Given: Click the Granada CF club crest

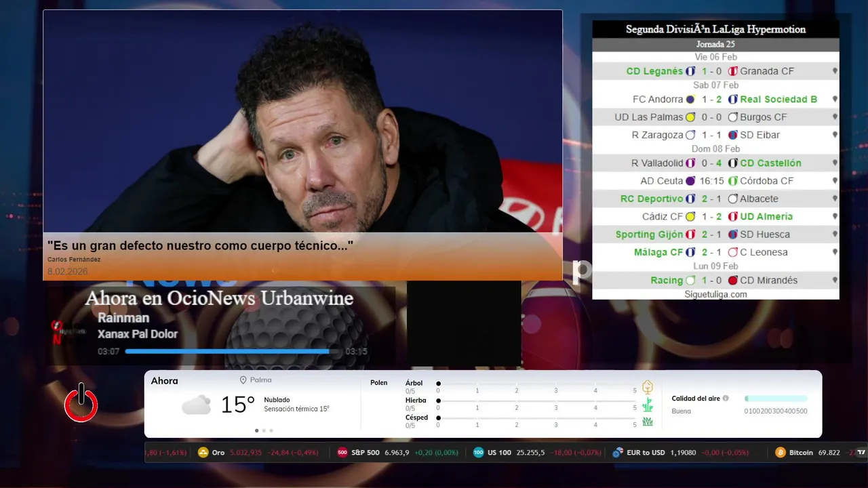Looking at the screenshot, I should pos(732,71).
